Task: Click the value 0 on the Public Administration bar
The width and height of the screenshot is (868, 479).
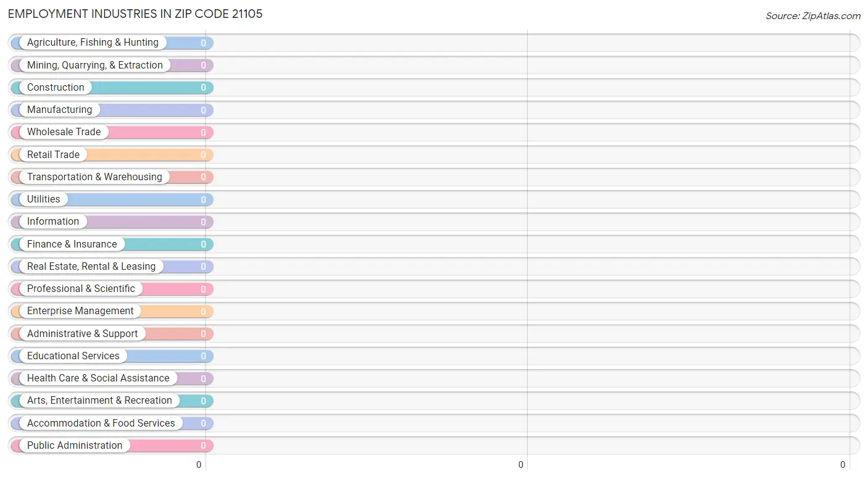Action: (203, 446)
